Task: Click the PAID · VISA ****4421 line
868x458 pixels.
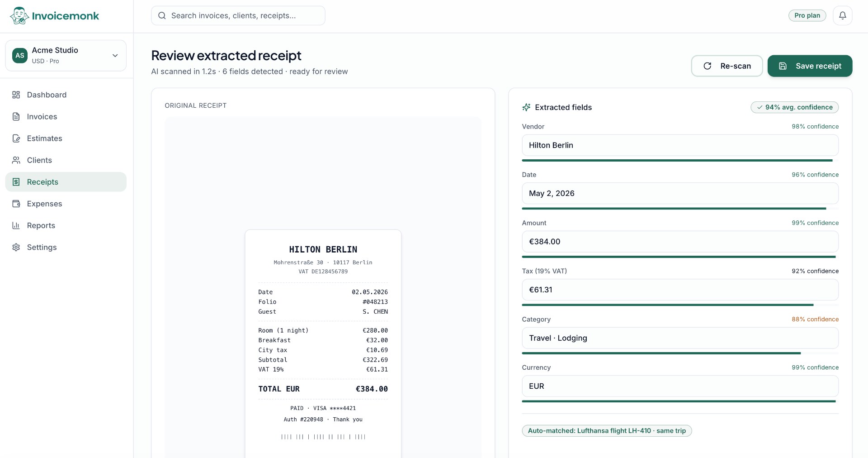Action: click(323, 408)
